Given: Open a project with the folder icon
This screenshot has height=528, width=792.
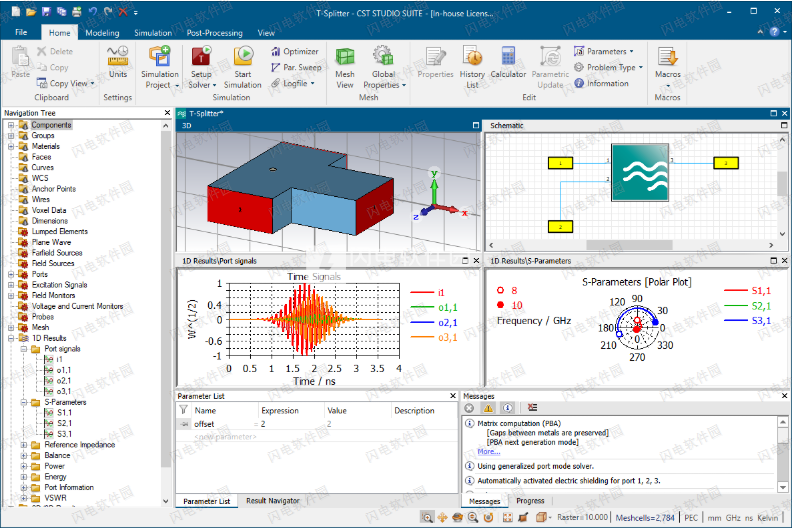Looking at the screenshot, I should click(x=31, y=11).
